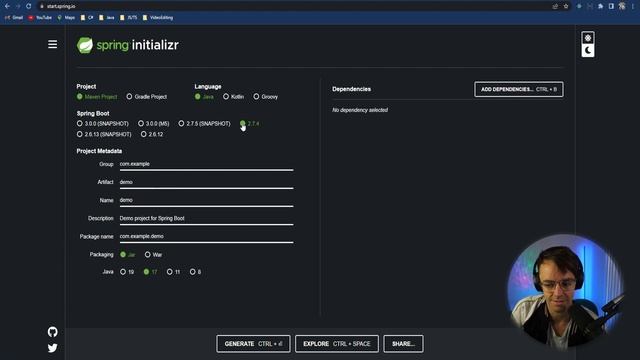The width and height of the screenshot is (640, 360).
Task: Select Spring Boot 3.0.0 (M5)
Action: [x=153, y=123]
